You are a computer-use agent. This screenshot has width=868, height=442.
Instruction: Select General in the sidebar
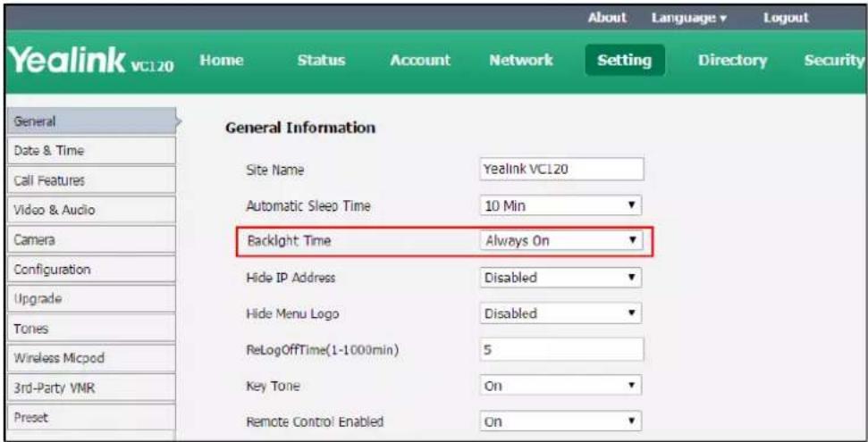(91, 121)
